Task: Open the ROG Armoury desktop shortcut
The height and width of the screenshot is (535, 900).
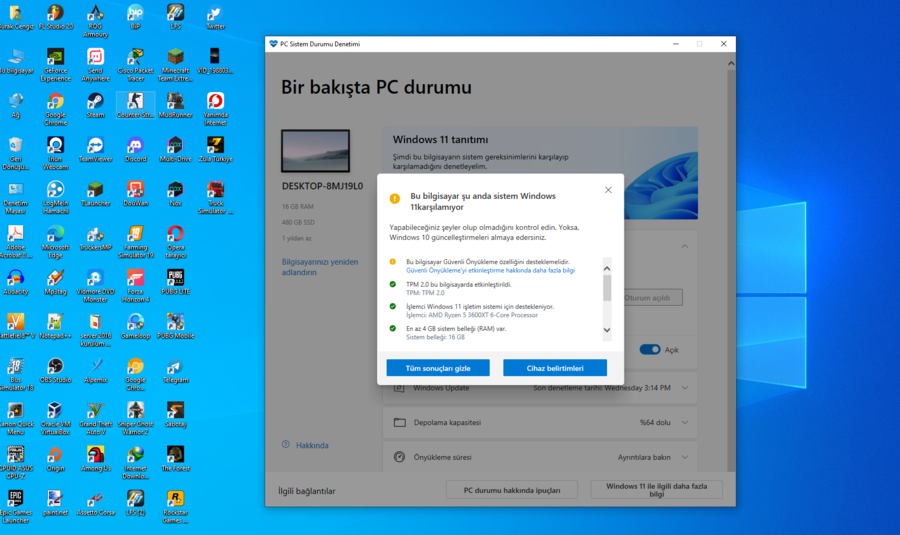Action: 95,21
